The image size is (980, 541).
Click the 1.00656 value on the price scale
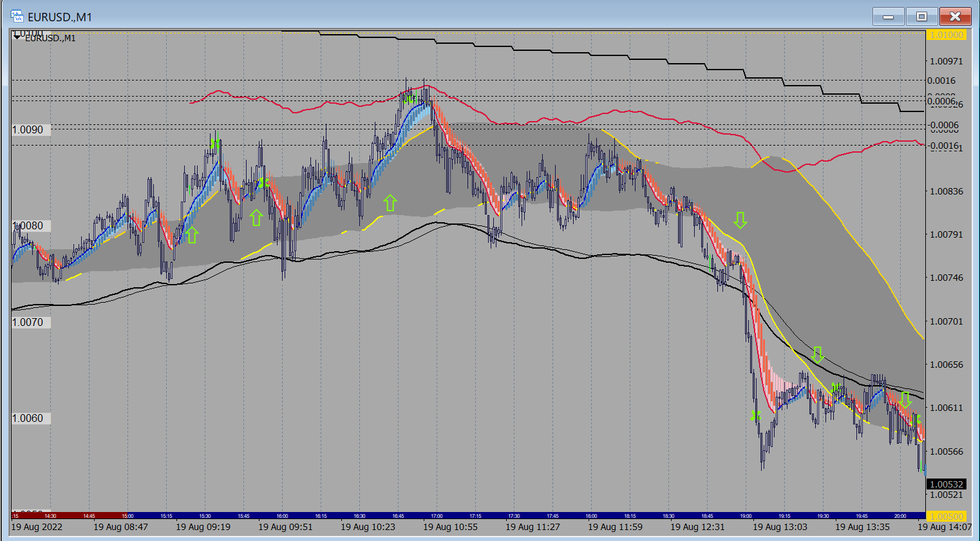(x=946, y=365)
